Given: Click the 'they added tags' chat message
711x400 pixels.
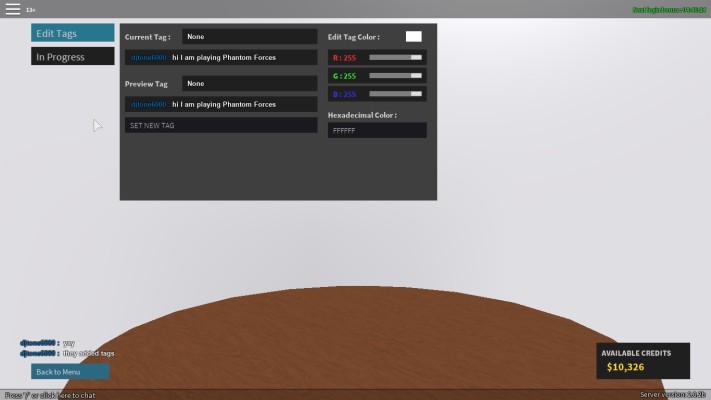Looking at the screenshot, I should (88, 353).
